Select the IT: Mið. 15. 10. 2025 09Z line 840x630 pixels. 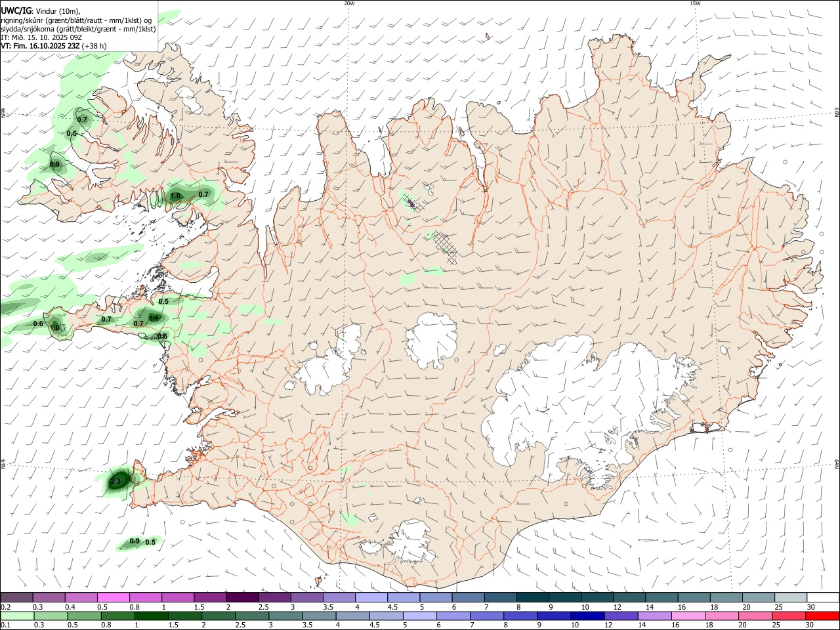[42, 37]
